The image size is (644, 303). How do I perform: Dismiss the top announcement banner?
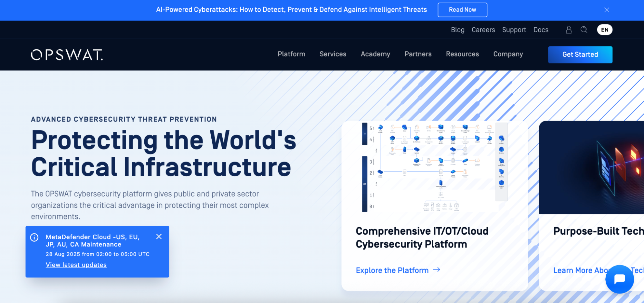(x=607, y=10)
